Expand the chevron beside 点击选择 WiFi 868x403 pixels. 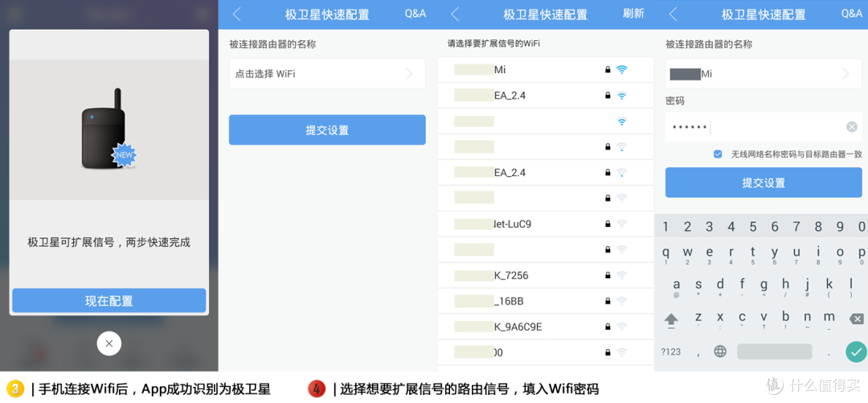[x=410, y=74]
